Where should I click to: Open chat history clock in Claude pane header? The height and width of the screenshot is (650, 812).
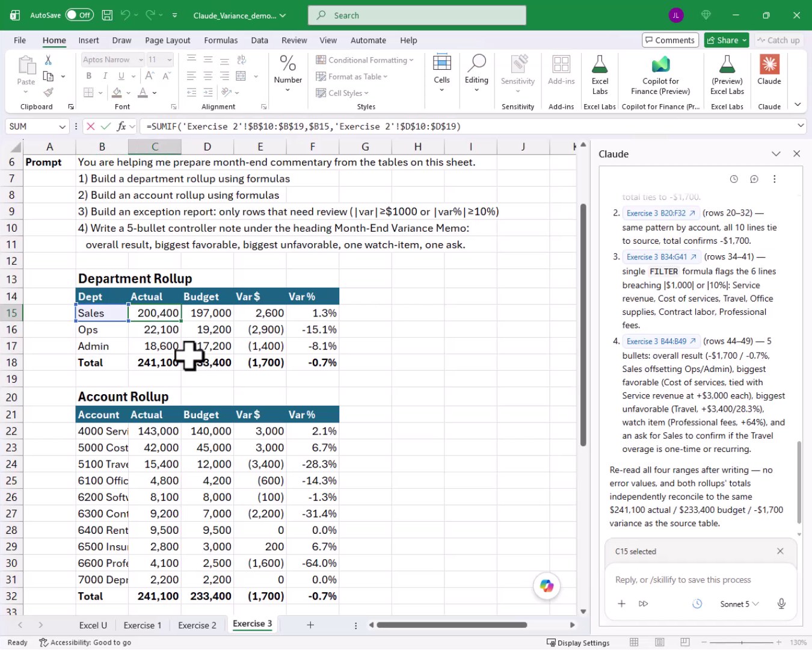tap(734, 179)
